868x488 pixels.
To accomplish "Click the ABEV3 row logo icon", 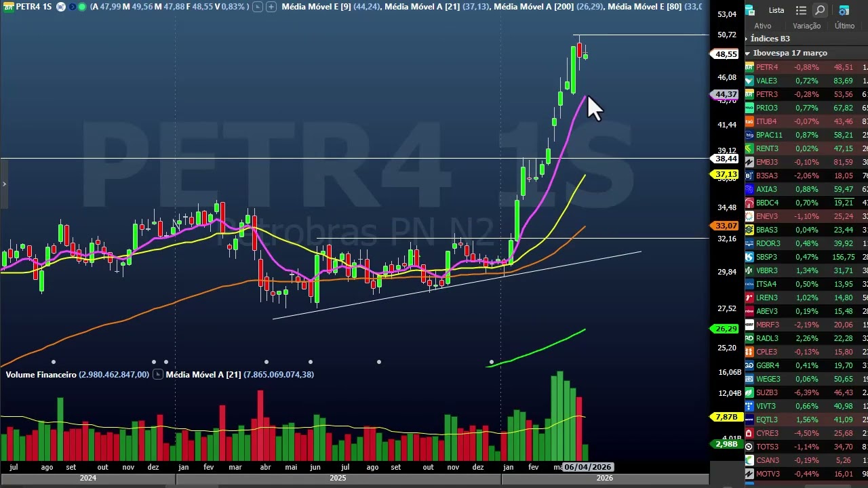I will coord(749,311).
